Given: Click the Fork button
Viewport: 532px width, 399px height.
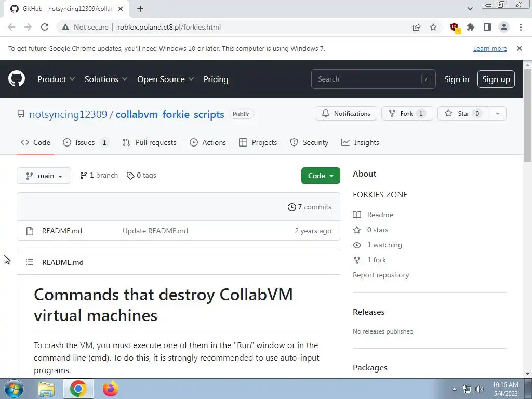Looking at the screenshot, I should coord(407,114).
